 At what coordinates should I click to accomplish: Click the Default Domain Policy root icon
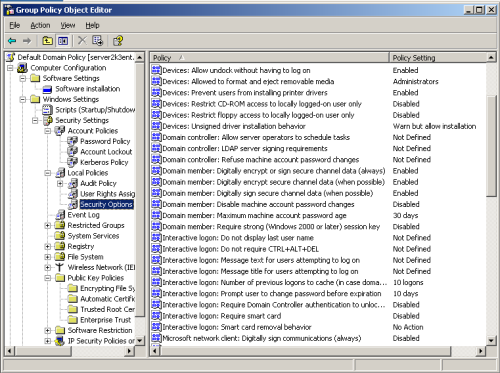[11, 57]
